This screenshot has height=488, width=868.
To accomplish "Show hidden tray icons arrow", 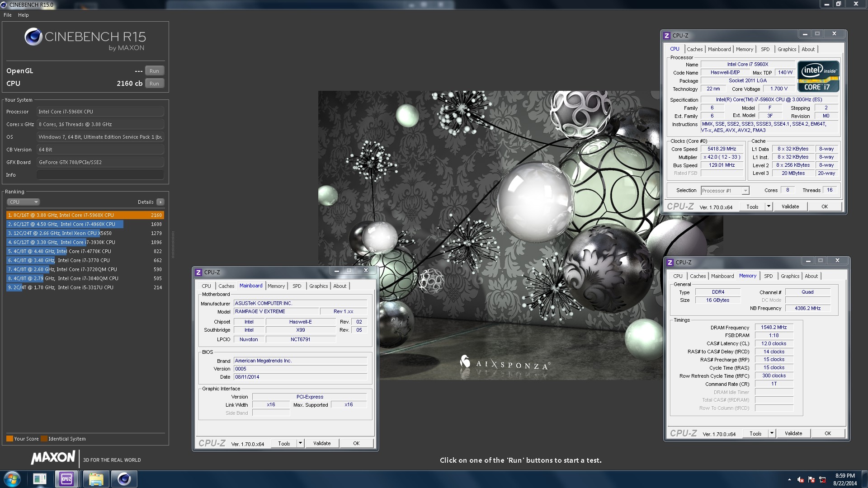I will pos(789,479).
